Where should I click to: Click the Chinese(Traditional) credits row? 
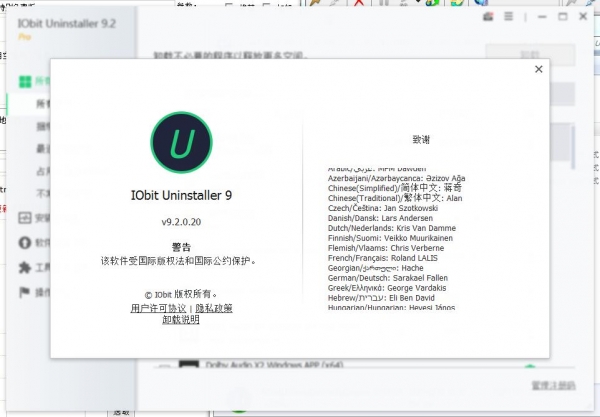point(395,198)
